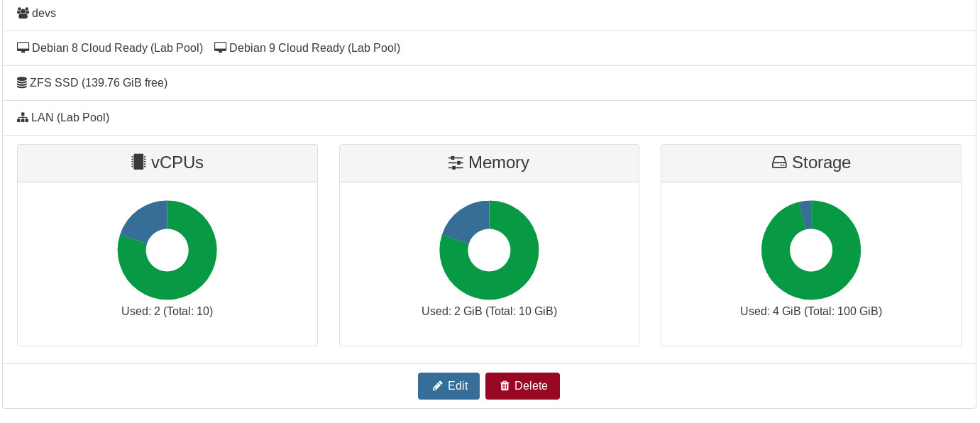Select the Debian 8 Cloud Ready template text
Screen dimensions: 980x423
[117, 48]
